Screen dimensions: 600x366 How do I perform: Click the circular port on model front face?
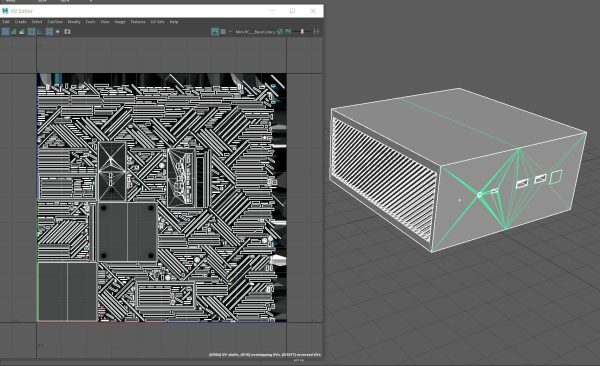(479, 195)
